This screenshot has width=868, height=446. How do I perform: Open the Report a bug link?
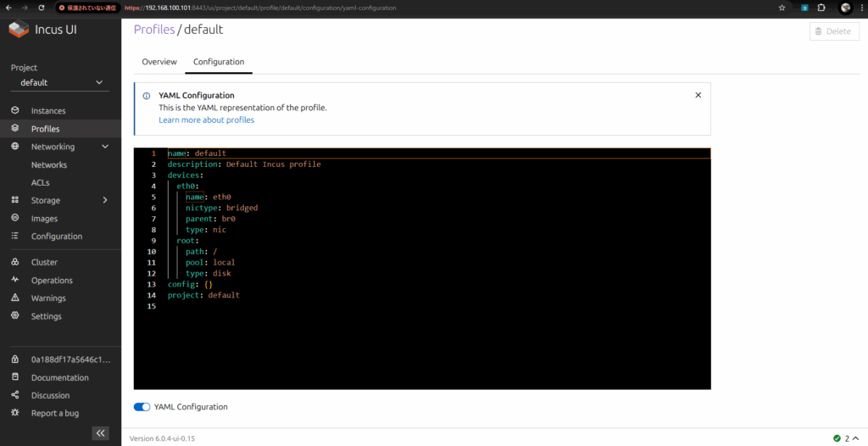click(x=55, y=413)
